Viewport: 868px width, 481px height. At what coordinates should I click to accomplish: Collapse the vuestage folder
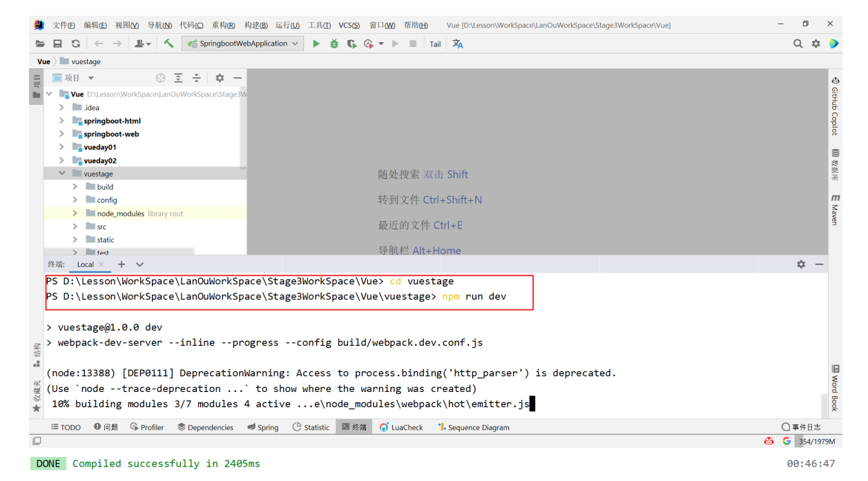tap(62, 174)
